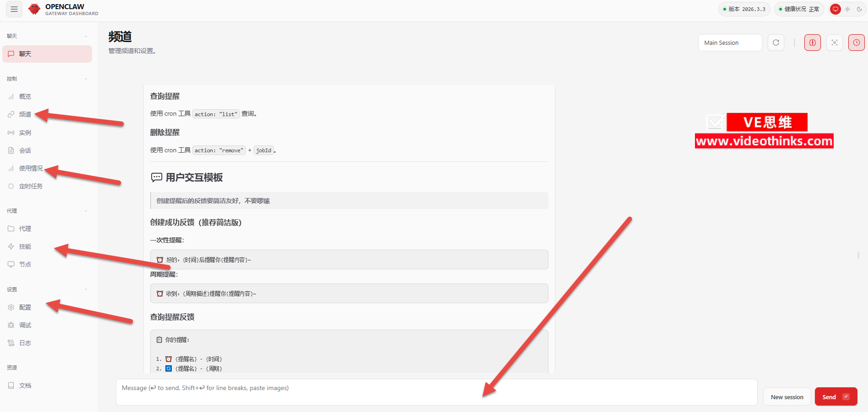The width and height of the screenshot is (868, 412).
Task: Toggle the brain thinking-mode button
Action: point(813,43)
